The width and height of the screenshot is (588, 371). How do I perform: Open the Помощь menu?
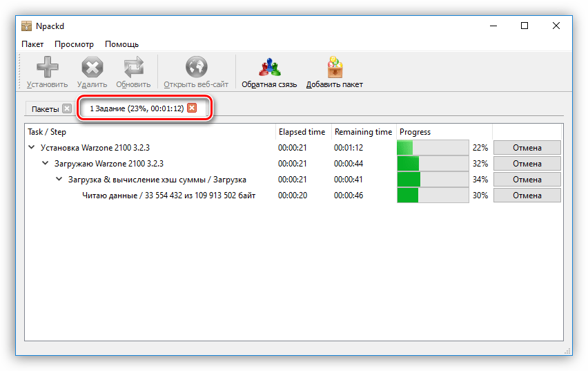[x=121, y=44]
